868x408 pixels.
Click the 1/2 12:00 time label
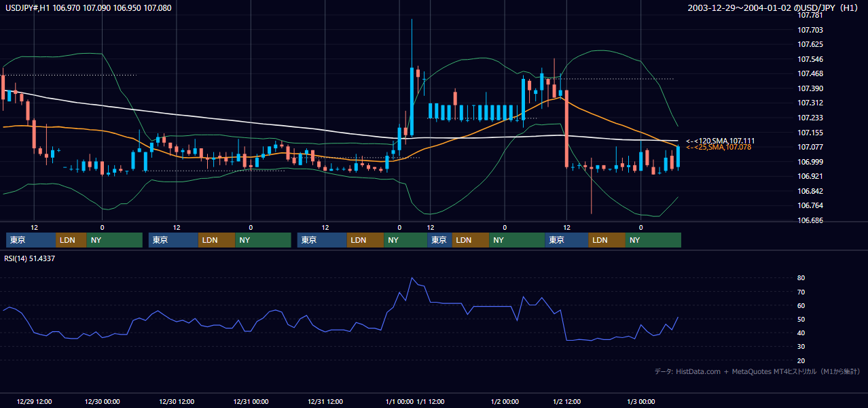pos(567,401)
